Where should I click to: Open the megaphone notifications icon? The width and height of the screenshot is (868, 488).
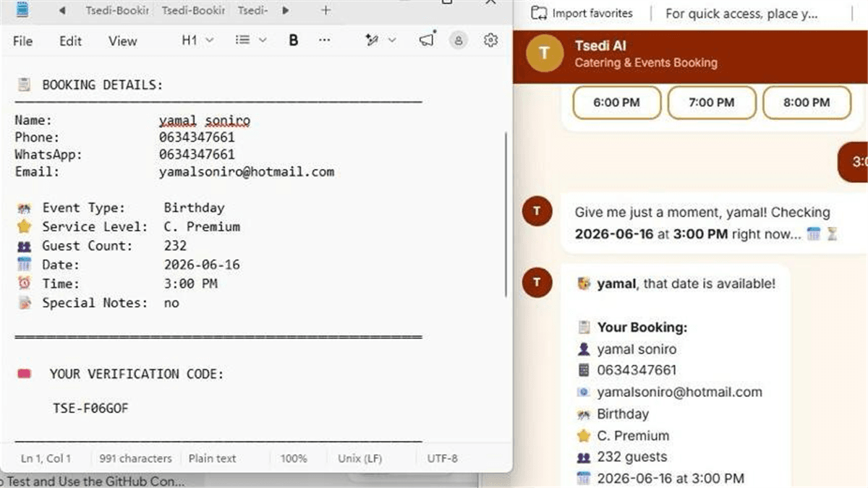pyautogui.click(x=427, y=40)
